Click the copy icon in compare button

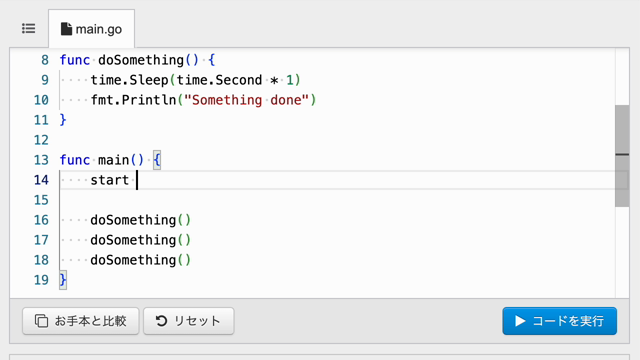pyautogui.click(x=41, y=321)
